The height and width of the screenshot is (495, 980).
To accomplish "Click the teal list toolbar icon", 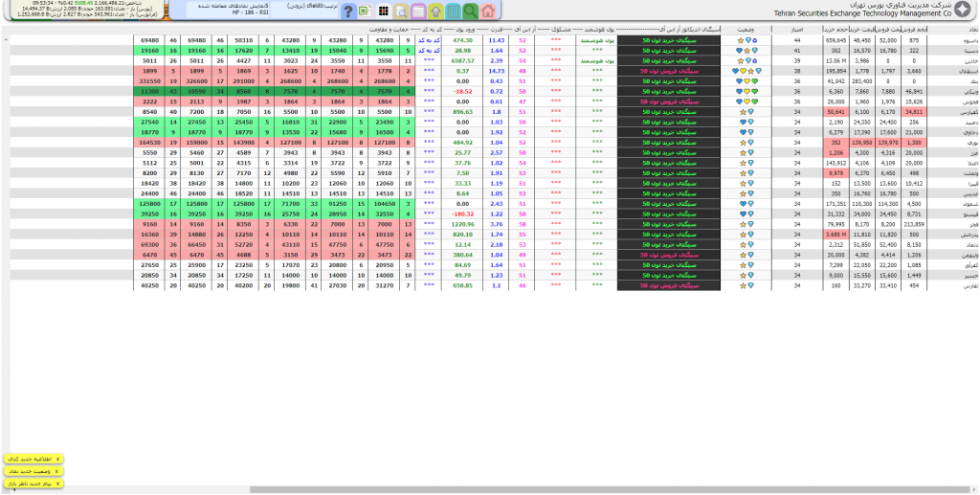I will coord(453,11).
